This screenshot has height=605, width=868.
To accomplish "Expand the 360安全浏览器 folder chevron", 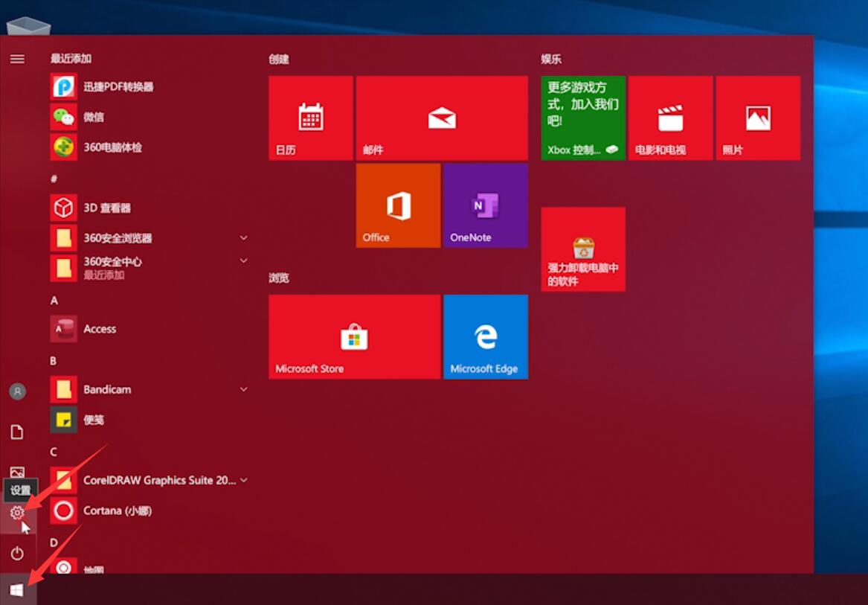I will 243,237.
